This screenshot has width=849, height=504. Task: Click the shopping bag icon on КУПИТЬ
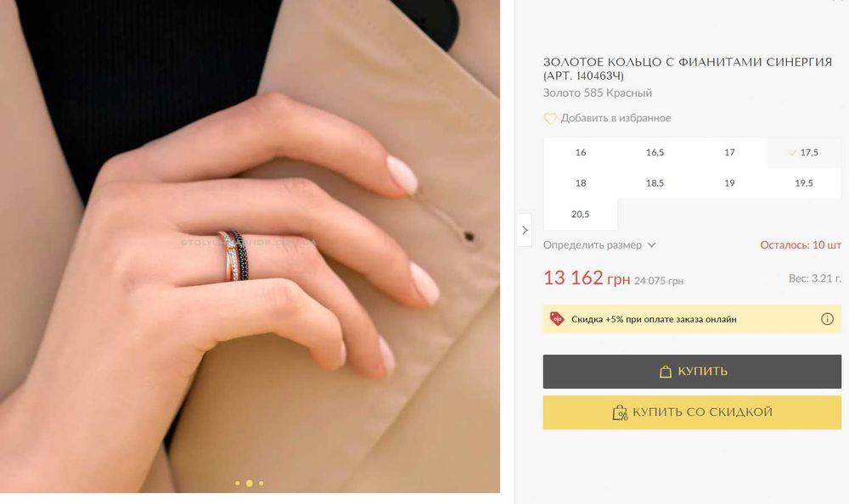click(666, 372)
